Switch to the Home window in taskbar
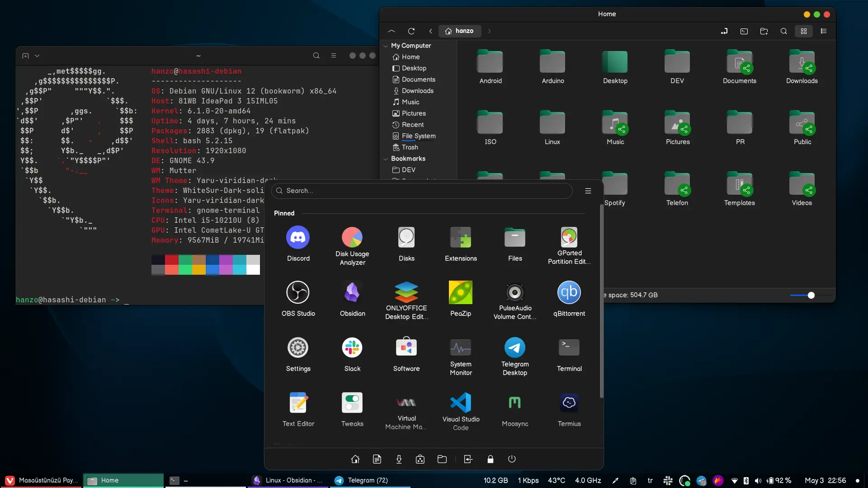The height and width of the screenshot is (488, 868). 123,480
